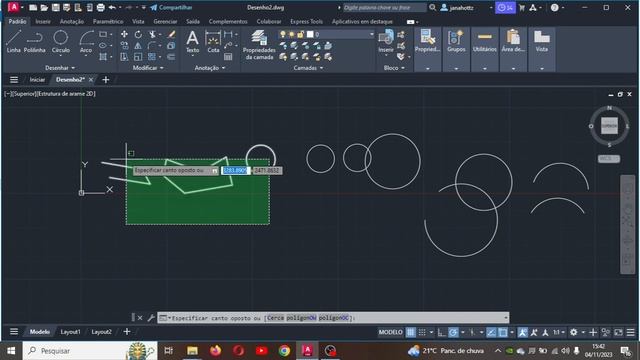The height and width of the screenshot is (360, 640).
Task: Toggle snap mode in status bar
Action: tap(422, 332)
